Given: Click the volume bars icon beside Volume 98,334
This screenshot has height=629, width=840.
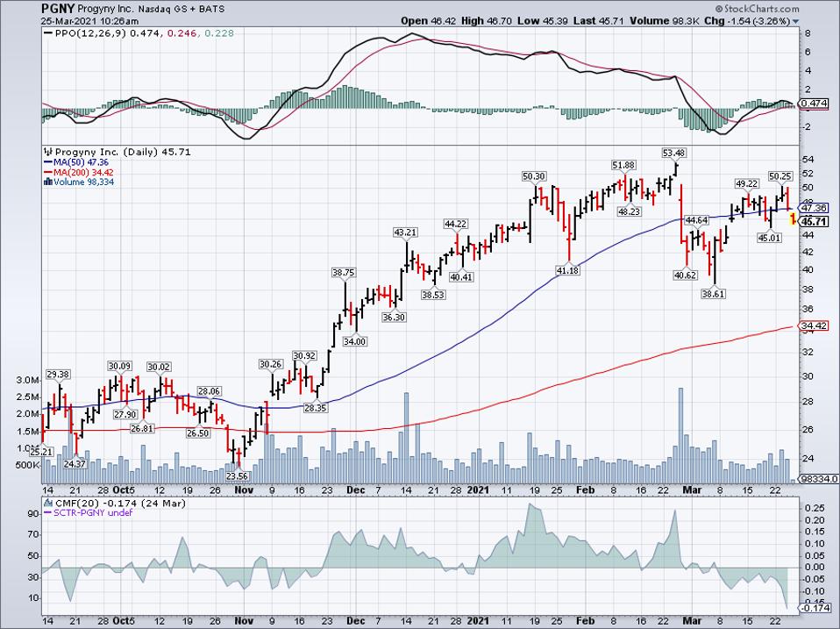Looking at the screenshot, I should point(47,182).
